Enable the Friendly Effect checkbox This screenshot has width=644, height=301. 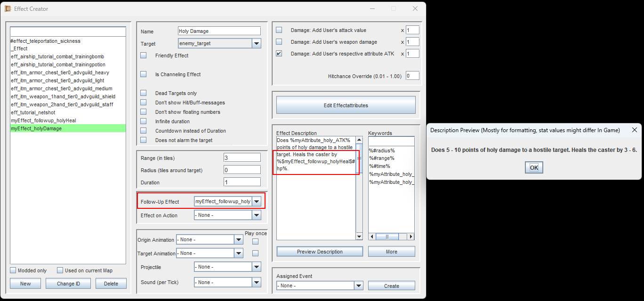(144, 55)
